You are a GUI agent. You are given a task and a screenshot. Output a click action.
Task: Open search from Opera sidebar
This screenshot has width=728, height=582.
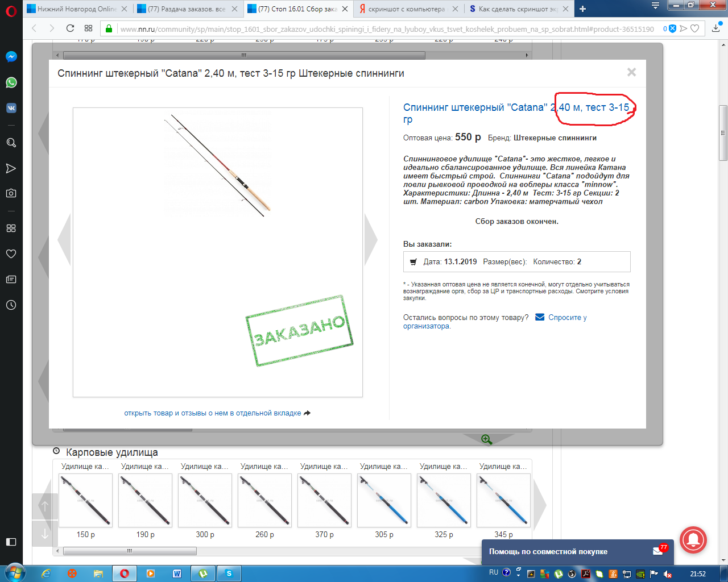click(11, 143)
